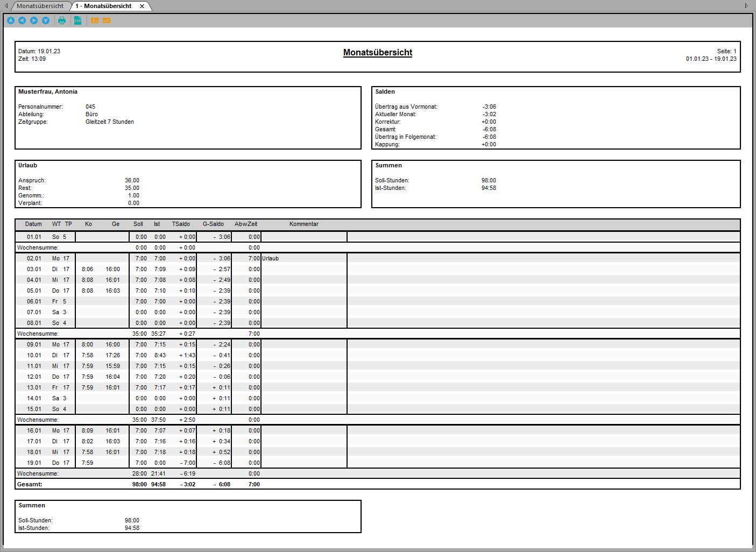The width and height of the screenshot is (756, 552).
Task: Jump to last page with down arrow
Action: [46, 20]
